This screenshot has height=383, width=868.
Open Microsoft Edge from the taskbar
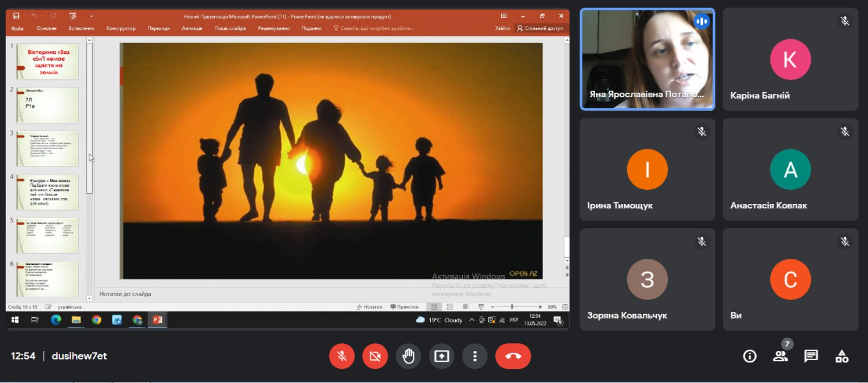click(56, 320)
